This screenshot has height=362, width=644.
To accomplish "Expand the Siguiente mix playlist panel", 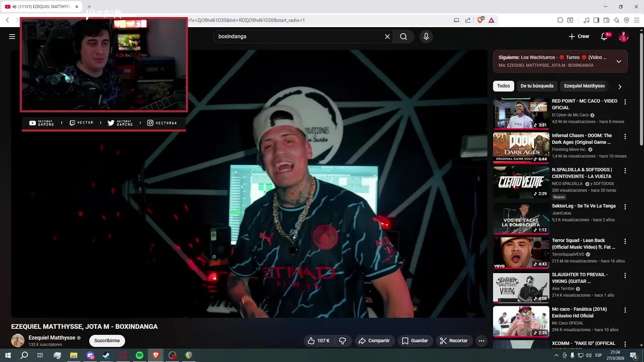I will [x=619, y=61].
